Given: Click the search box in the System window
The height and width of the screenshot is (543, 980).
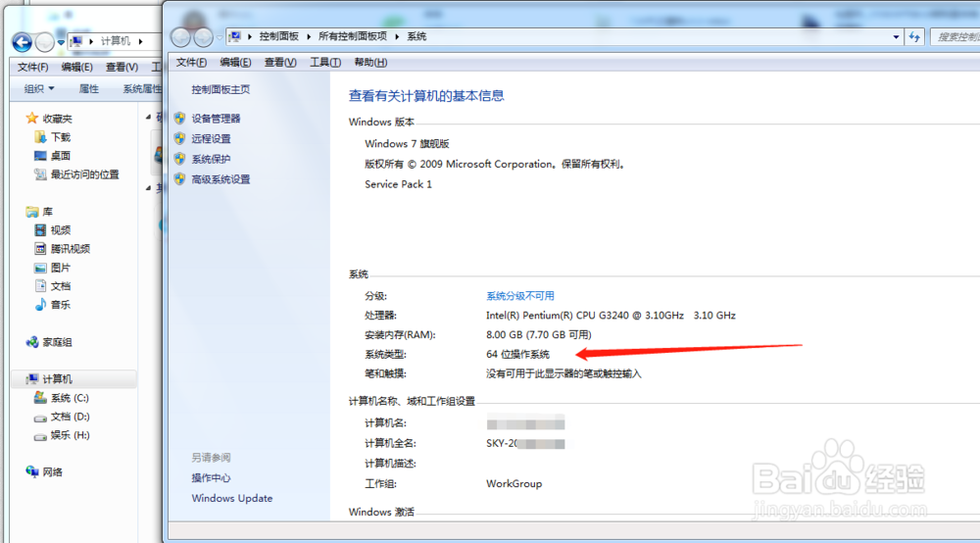Looking at the screenshot, I should pyautogui.click(x=955, y=37).
